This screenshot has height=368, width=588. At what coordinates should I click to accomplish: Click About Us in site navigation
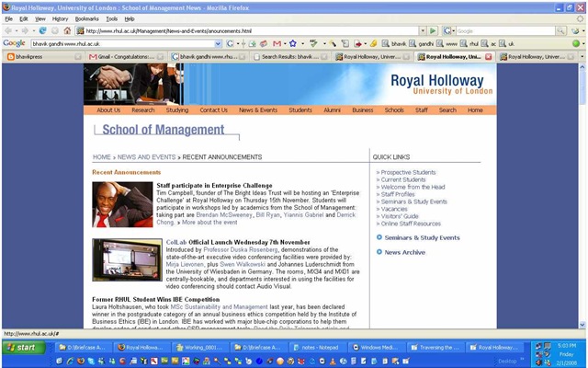(108, 110)
